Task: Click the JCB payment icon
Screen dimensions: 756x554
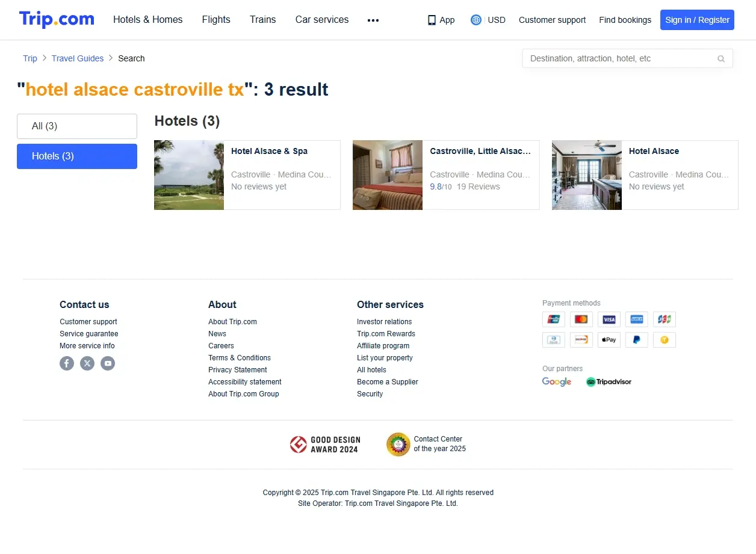Action: click(665, 319)
